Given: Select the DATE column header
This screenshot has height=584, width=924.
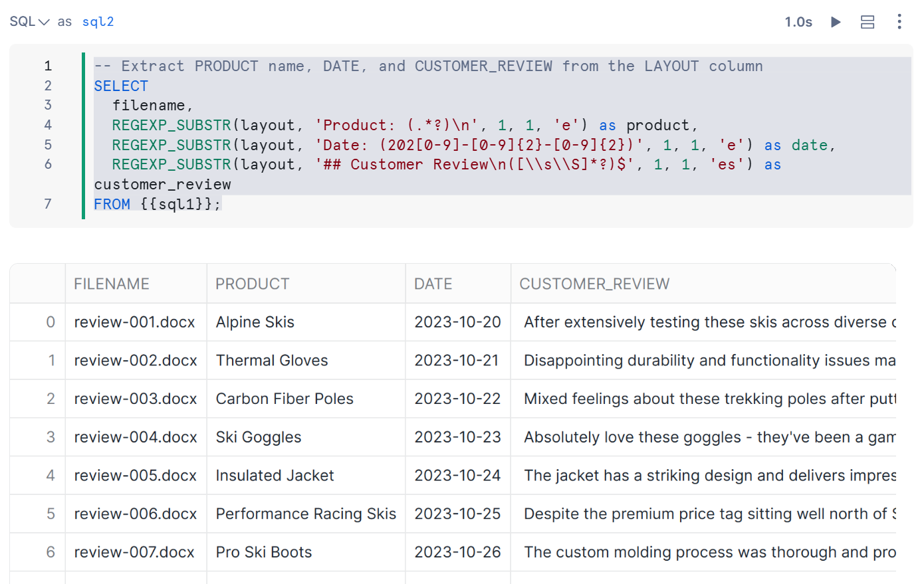Looking at the screenshot, I should click(433, 284).
